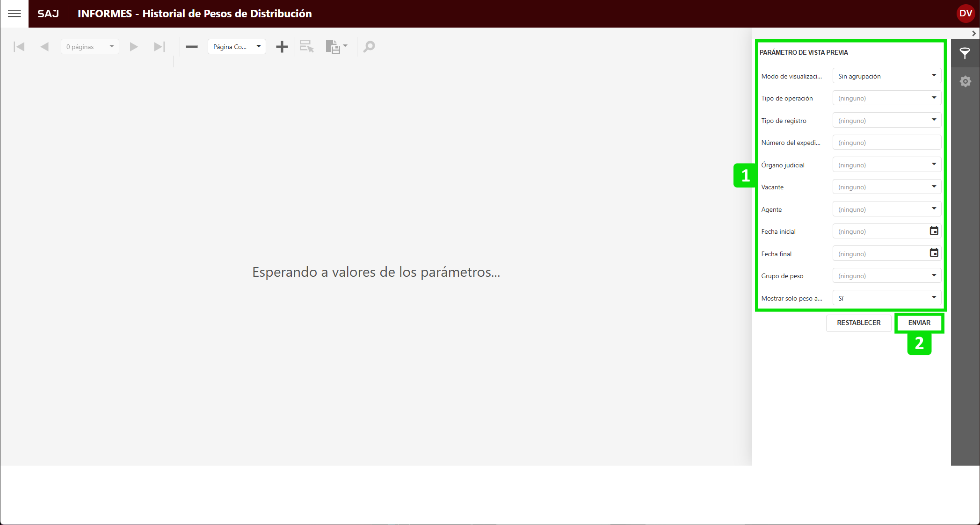The width and height of the screenshot is (980, 525).
Task: Open the Órgano judicial dropdown
Action: pos(886,165)
